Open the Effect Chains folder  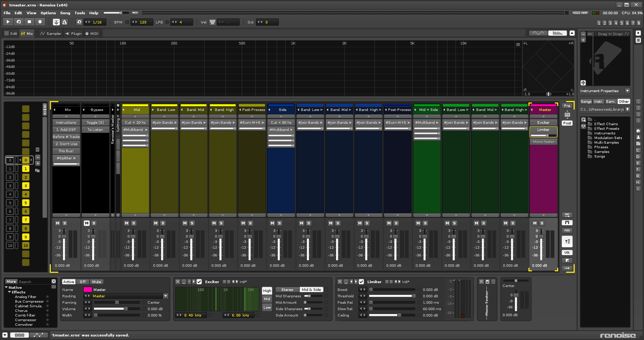click(x=606, y=124)
